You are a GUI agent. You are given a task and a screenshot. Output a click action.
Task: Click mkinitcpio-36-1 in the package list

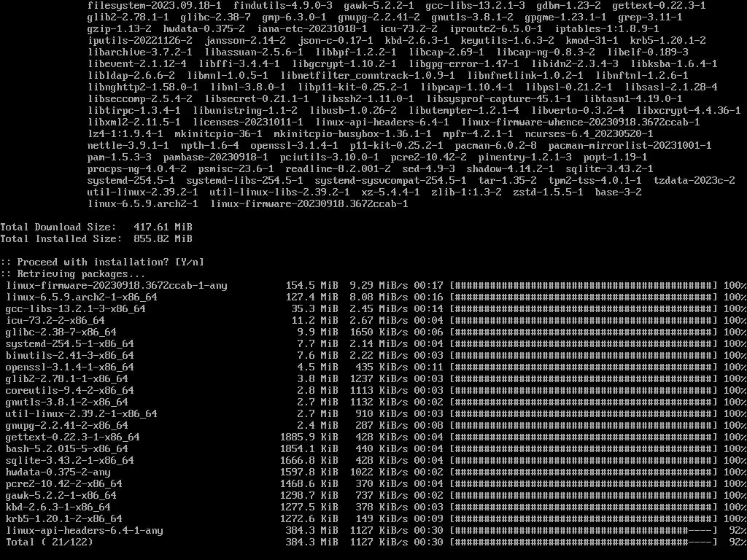[x=218, y=134]
